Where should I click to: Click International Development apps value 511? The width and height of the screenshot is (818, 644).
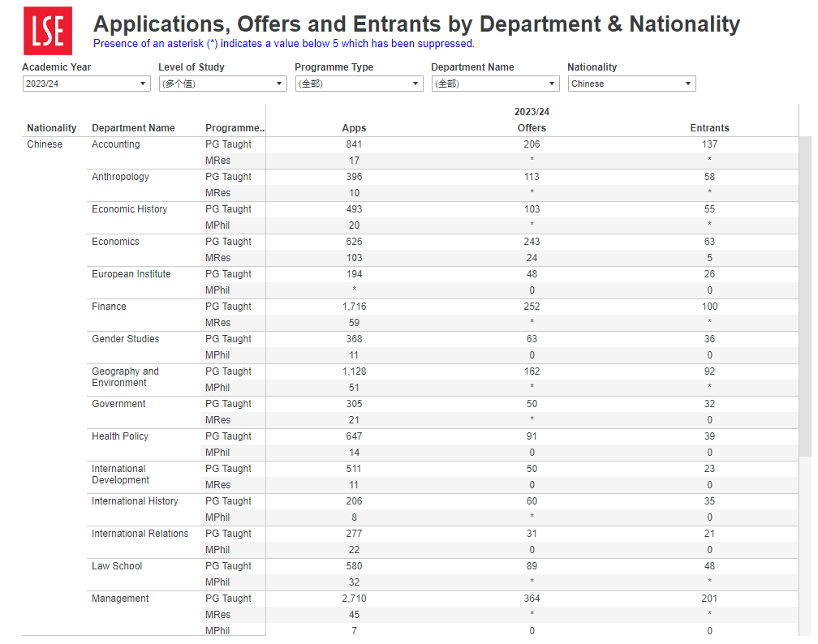354,468
